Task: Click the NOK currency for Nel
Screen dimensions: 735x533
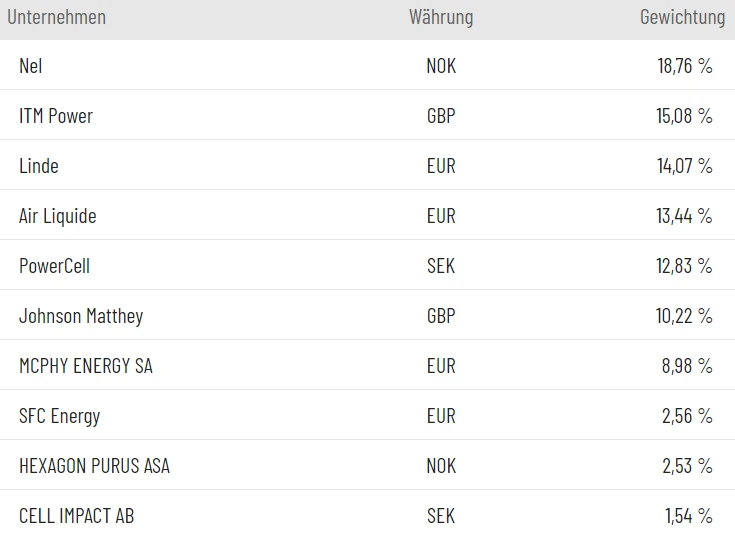Action: click(x=441, y=66)
